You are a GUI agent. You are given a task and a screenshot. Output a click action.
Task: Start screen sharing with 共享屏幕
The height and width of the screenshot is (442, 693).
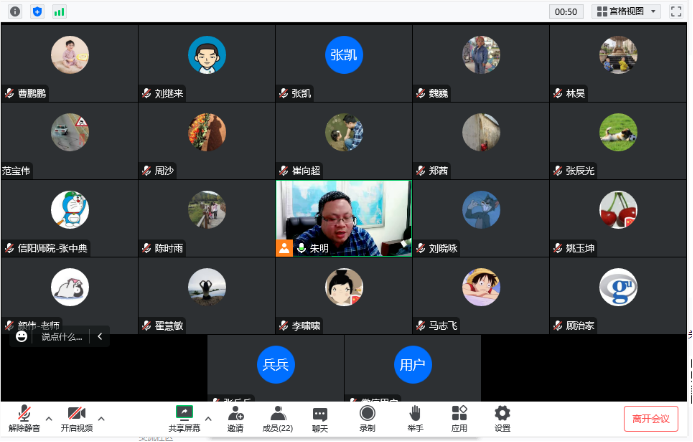pyautogui.click(x=184, y=416)
